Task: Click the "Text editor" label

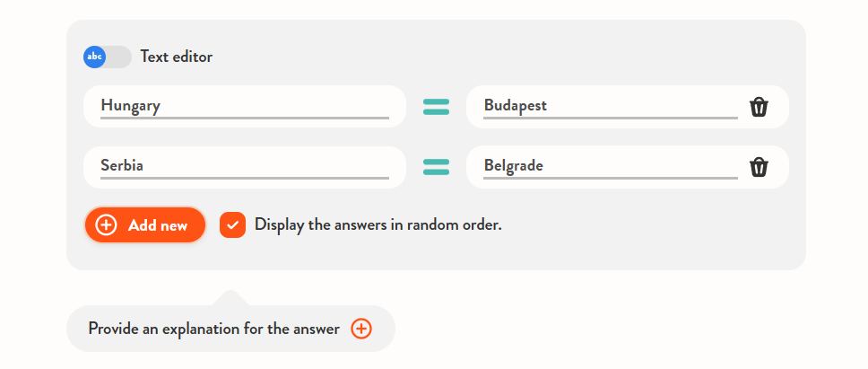Action: point(177,57)
